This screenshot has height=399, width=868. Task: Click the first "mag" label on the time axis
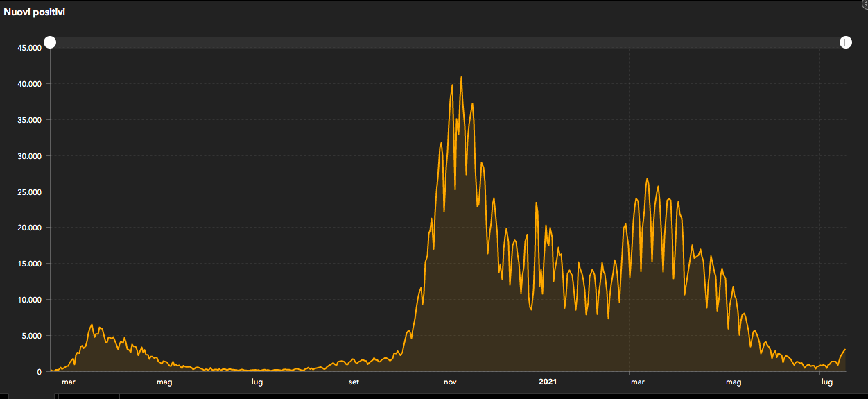164,382
